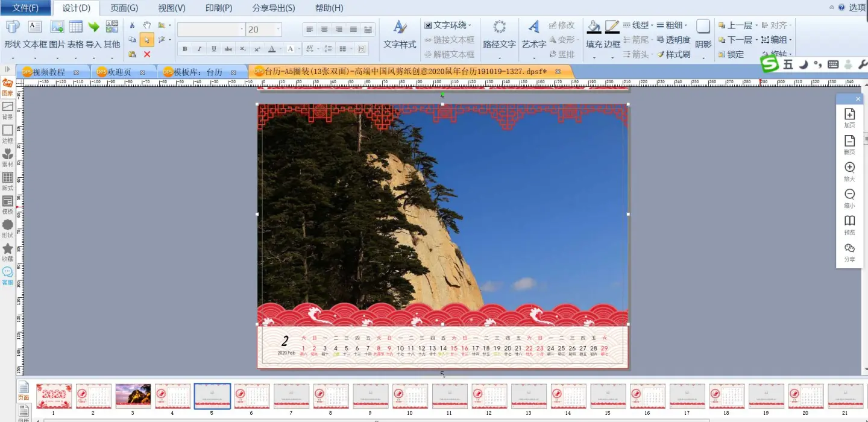This screenshot has width=868, height=422.
Task: Open the 上一层 bring forward dropdown
Action: point(738,25)
